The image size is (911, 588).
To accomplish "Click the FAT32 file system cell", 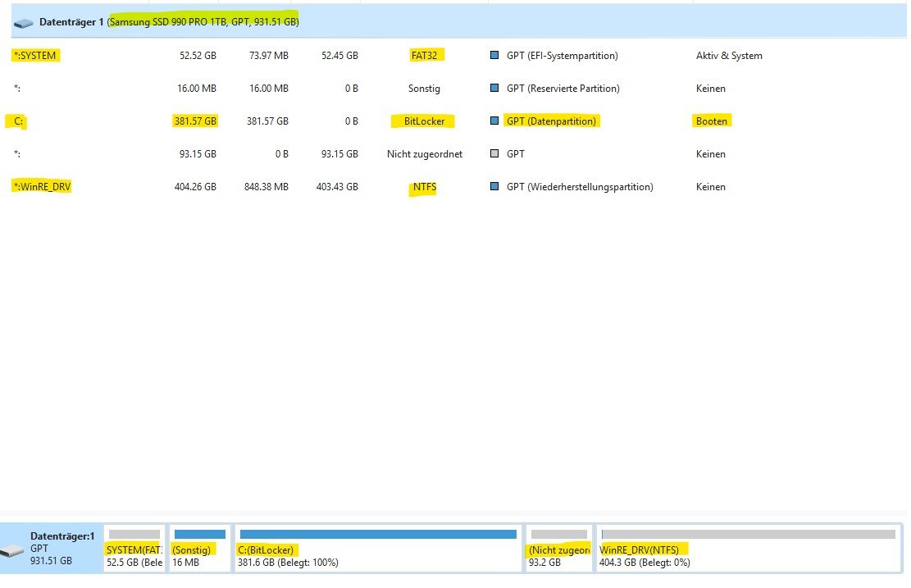I will (x=424, y=55).
